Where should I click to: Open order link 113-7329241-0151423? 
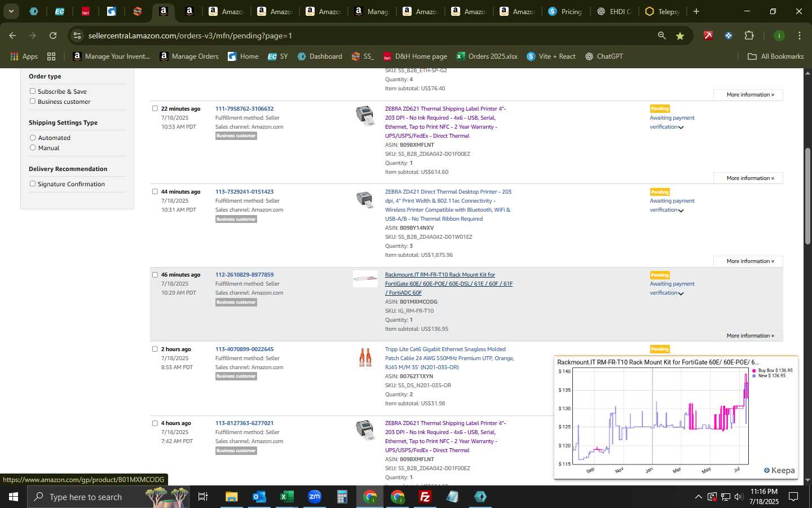[x=244, y=191]
